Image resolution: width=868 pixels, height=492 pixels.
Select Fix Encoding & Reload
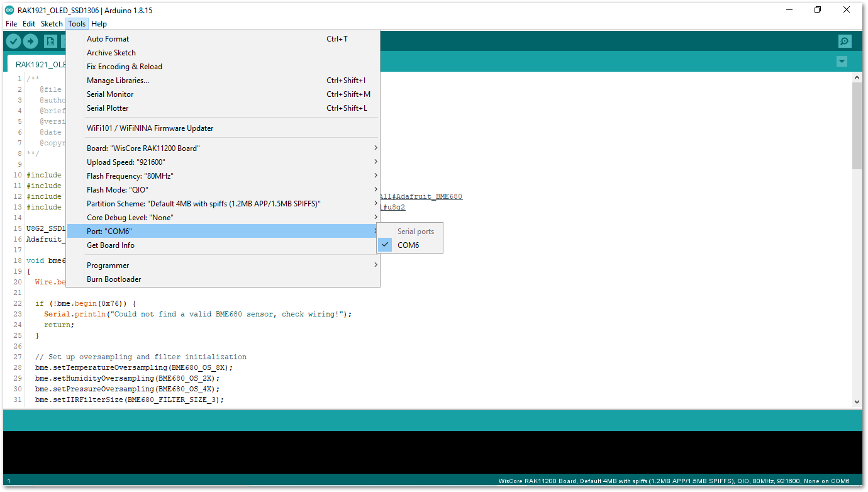pos(223,67)
